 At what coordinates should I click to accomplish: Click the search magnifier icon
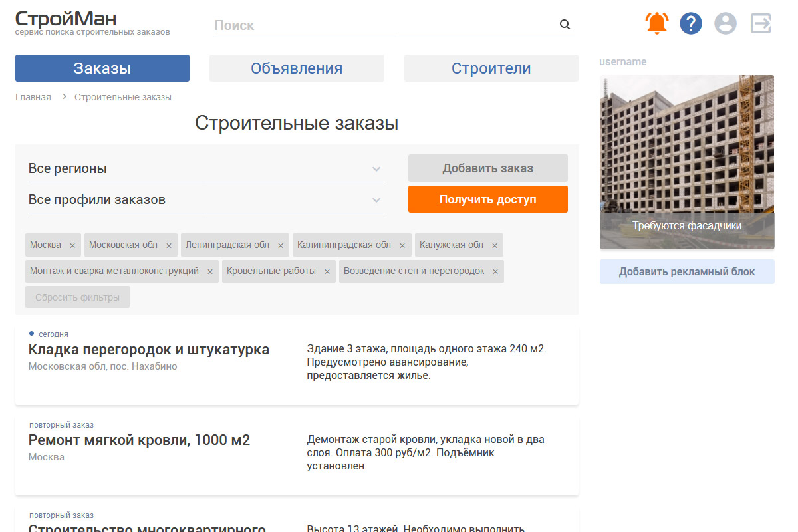pos(565,25)
